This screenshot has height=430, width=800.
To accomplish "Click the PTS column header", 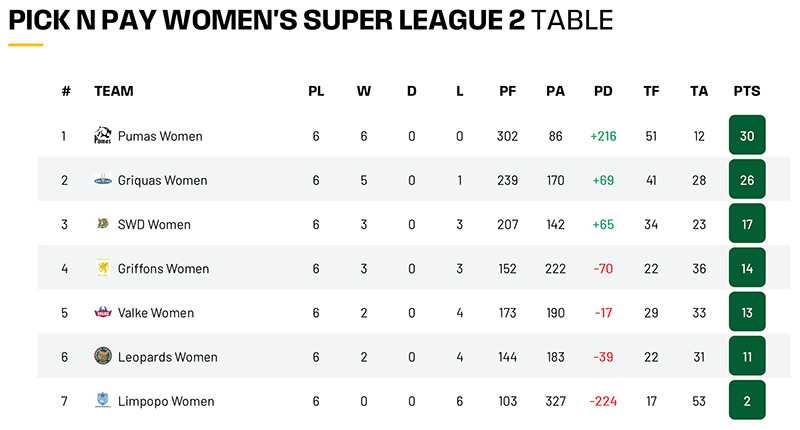I will (x=747, y=91).
